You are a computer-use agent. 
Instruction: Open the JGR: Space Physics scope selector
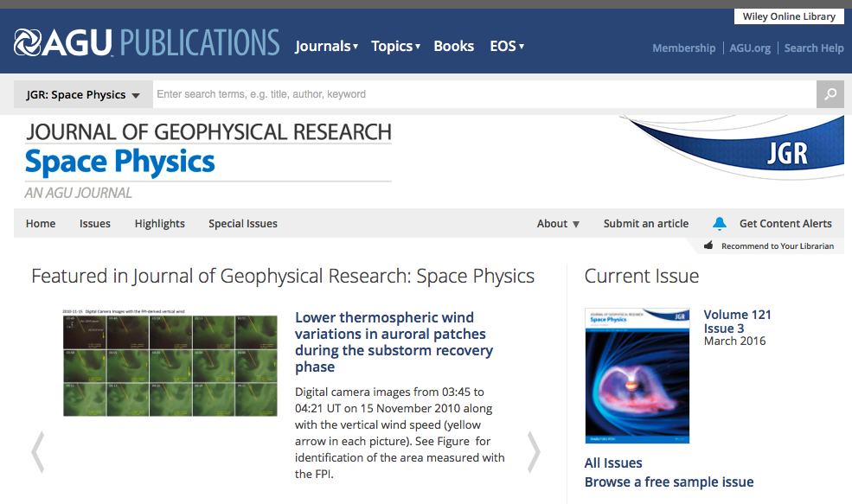tap(83, 94)
